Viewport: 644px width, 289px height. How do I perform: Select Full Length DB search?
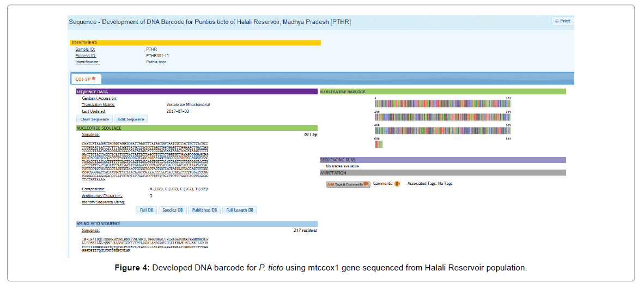[x=240, y=210]
